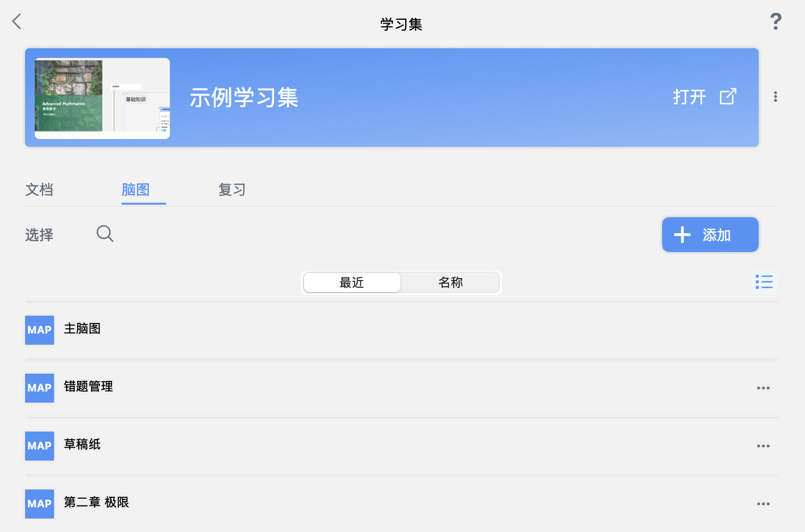805x532 pixels.
Task: Click MAP icon of 错题管理
Action: [x=40, y=388]
